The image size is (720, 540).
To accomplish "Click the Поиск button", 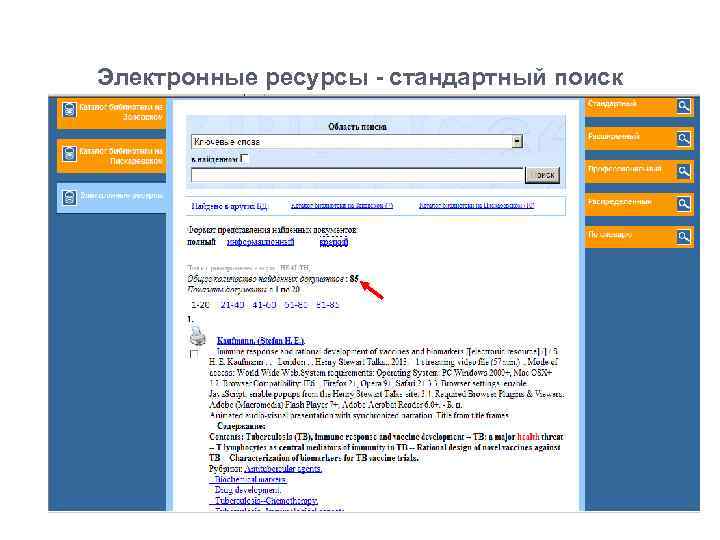I will [x=542, y=175].
